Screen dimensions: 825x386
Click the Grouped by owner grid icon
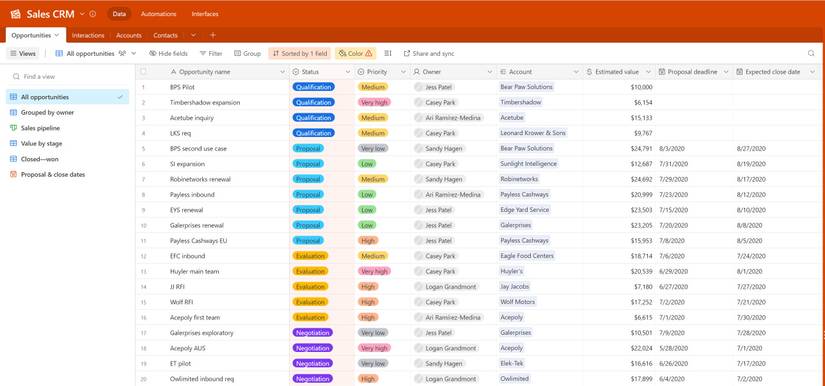[x=14, y=113]
